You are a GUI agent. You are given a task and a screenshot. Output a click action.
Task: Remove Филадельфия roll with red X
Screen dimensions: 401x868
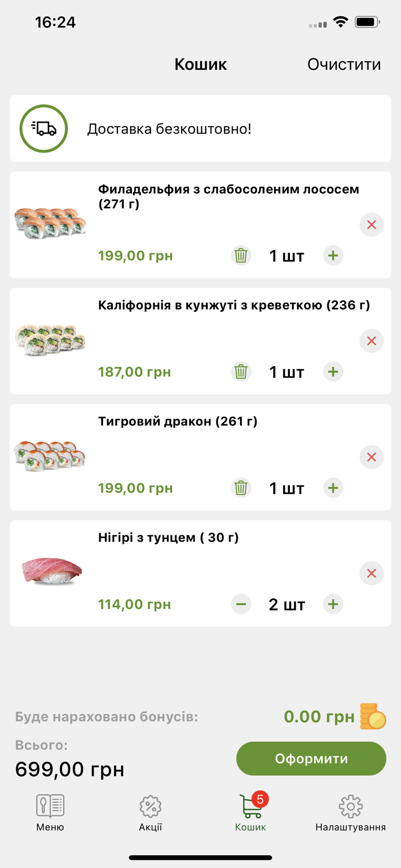[x=371, y=225]
